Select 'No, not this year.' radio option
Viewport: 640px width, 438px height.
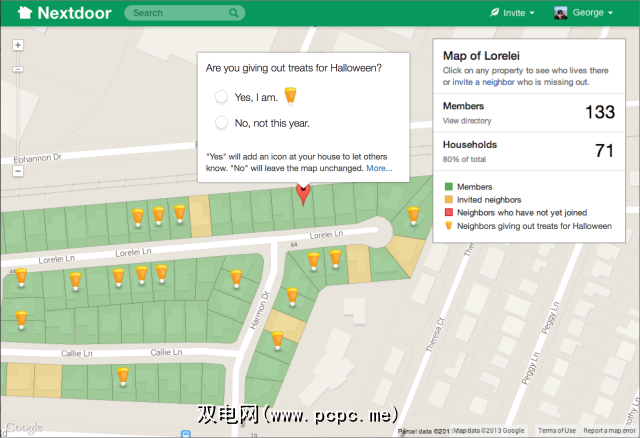[x=221, y=122]
